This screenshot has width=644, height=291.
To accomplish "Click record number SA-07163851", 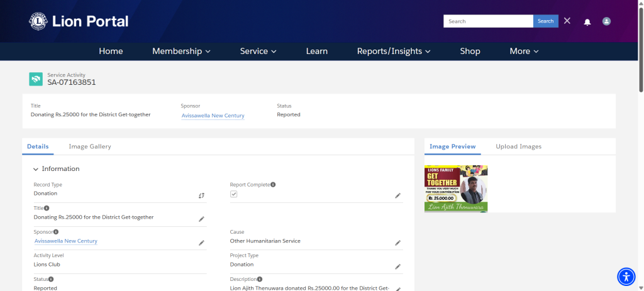I will pyautogui.click(x=72, y=82).
